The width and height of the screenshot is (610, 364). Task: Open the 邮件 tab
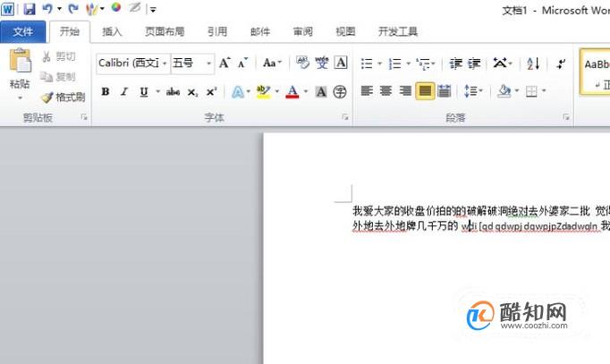click(x=260, y=31)
